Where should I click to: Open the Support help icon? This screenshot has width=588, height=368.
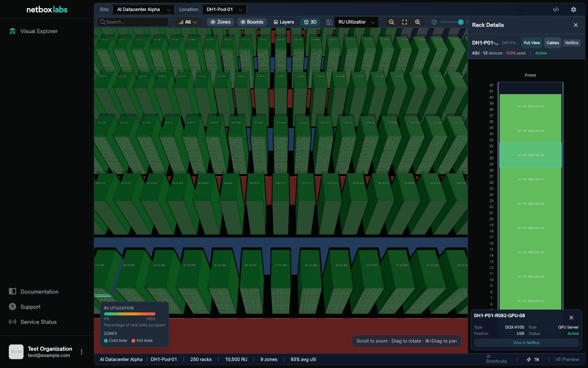point(12,307)
